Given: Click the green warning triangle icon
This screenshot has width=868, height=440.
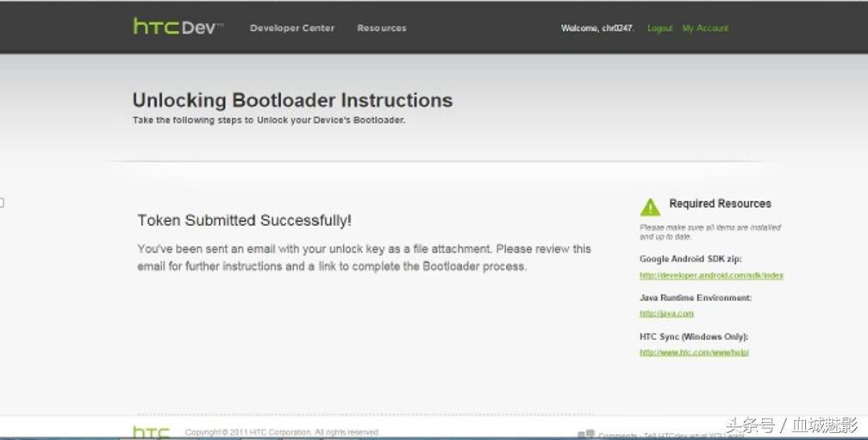Looking at the screenshot, I should click(x=650, y=207).
